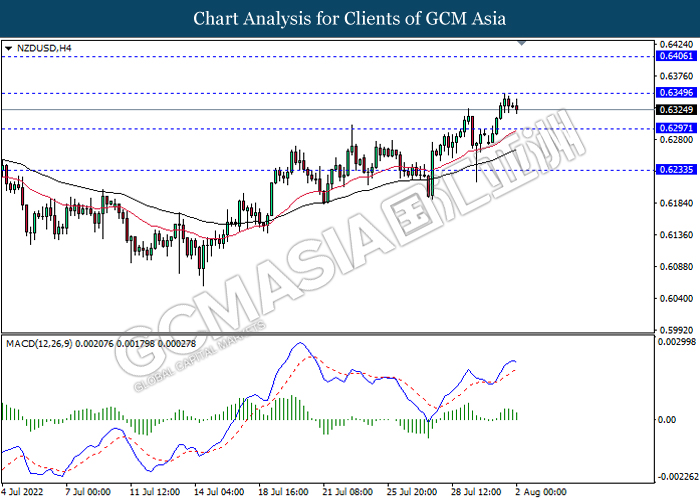The image size is (700, 500).
Task: Click the 0.59920 price scale value
Action: pyautogui.click(x=676, y=330)
